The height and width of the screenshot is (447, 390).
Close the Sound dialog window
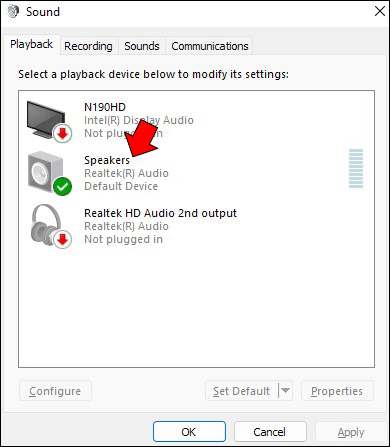[x=380, y=12]
